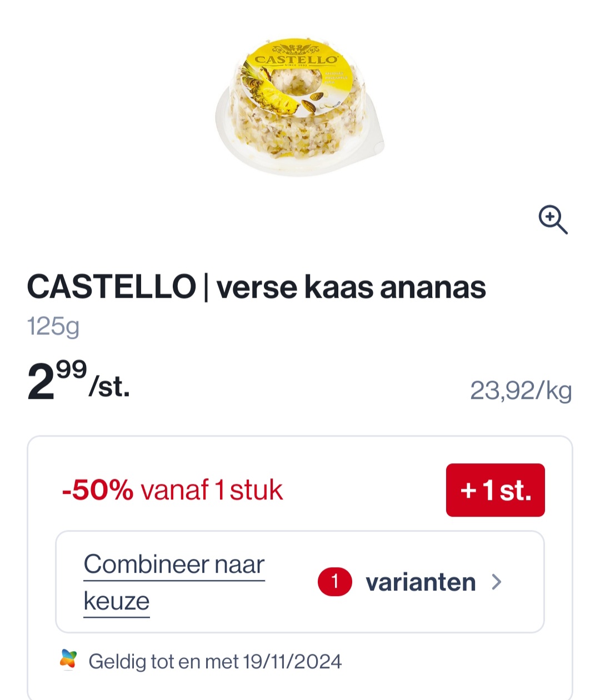Add one piece with the +1 st. button

[x=495, y=490]
